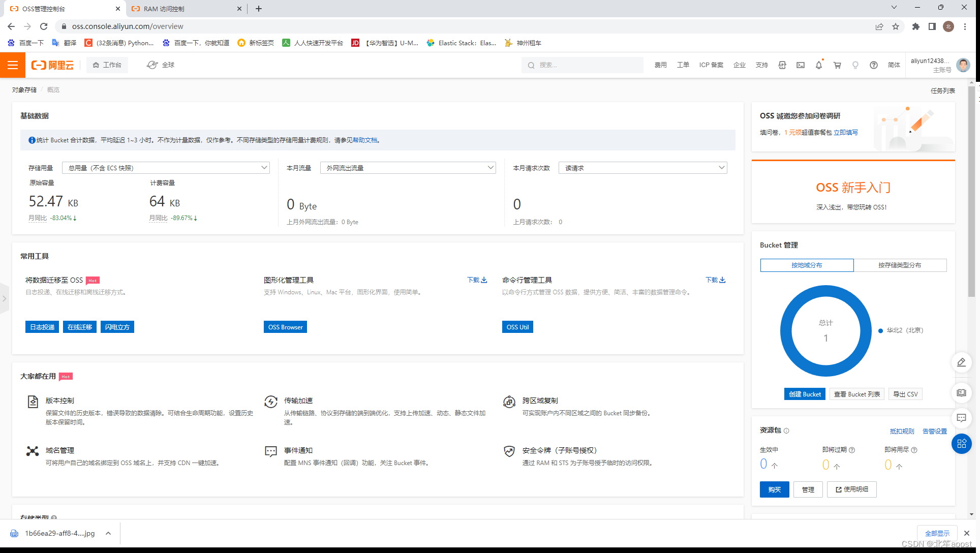Open Cloud Shell terminal icon
980x553 pixels.
tap(801, 65)
